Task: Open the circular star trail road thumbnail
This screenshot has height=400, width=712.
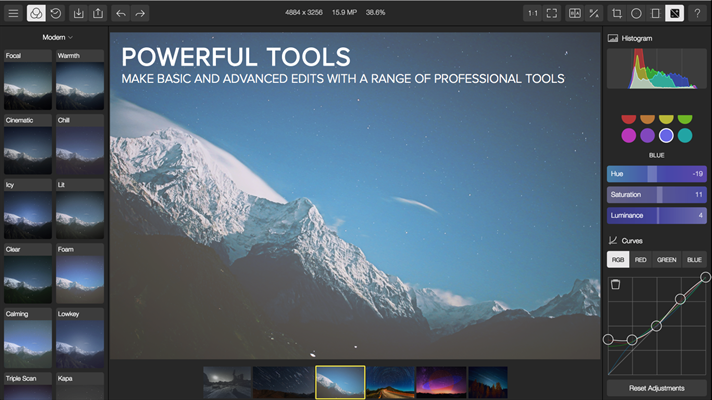Action: [390, 382]
